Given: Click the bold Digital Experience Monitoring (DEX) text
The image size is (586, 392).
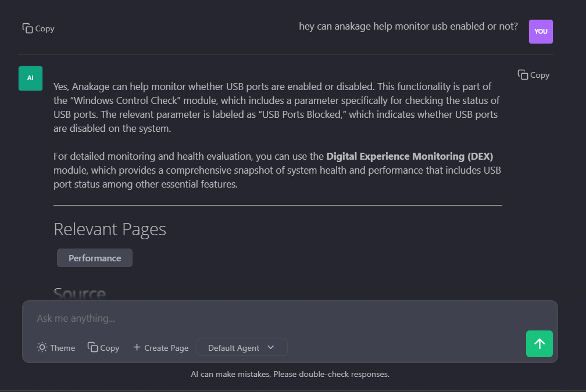Looking at the screenshot, I should (410, 156).
